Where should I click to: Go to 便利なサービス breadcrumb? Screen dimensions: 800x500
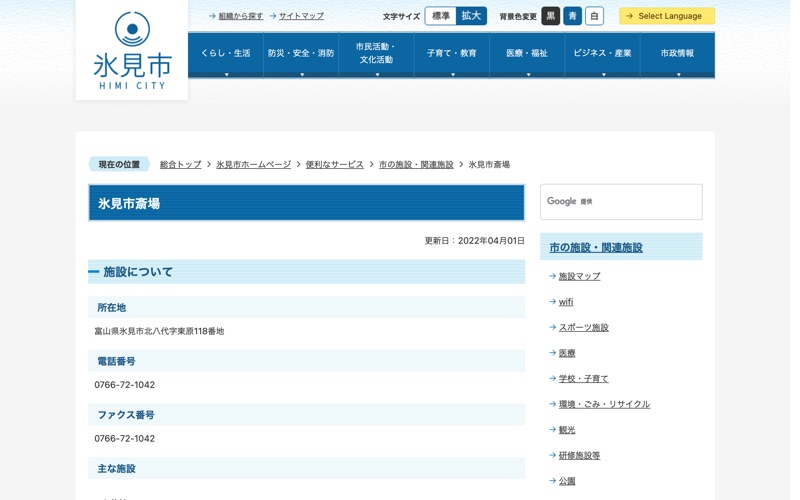[x=335, y=164]
